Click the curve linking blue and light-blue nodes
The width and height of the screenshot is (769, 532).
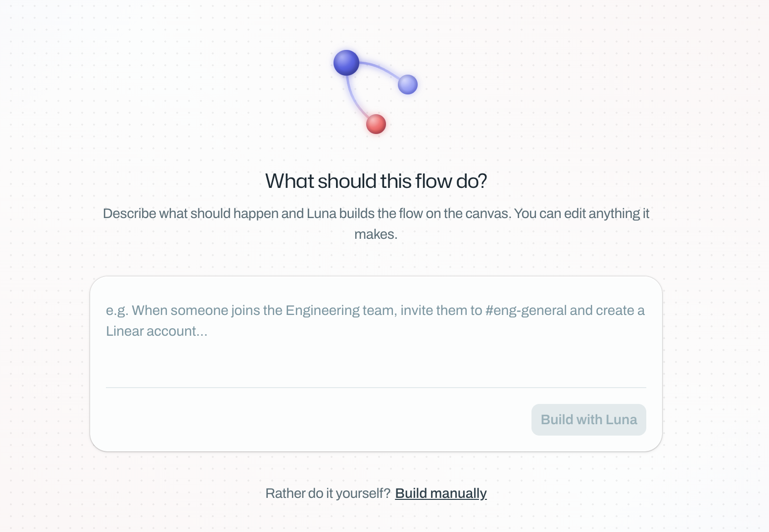(x=379, y=68)
